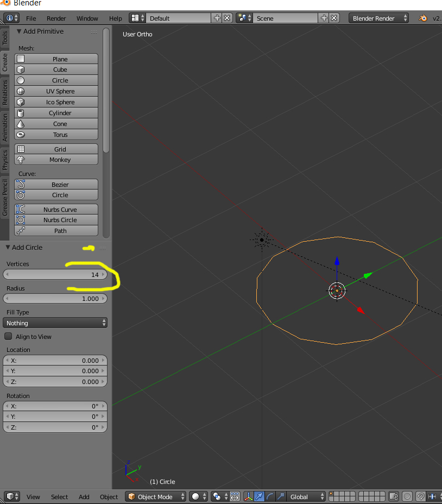The width and height of the screenshot is (442, 504).
Task: Click the screen layout browse icon
Action: point(137,18)
